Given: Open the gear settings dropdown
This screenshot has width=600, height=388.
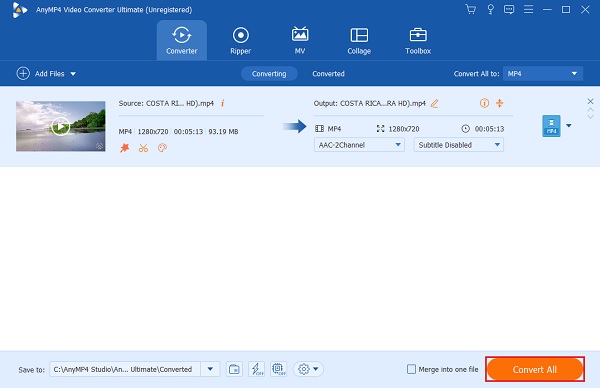Looking at the screenshot, I should (308, 369).
